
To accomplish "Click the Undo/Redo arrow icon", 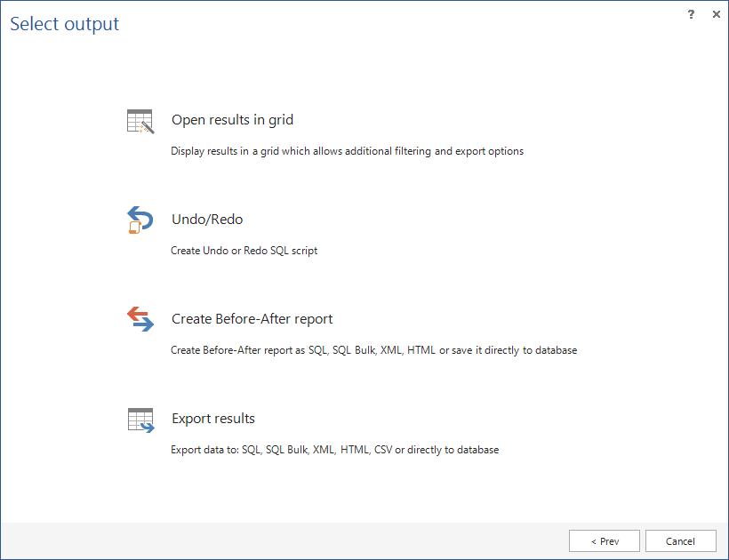I will click(140, 220).
